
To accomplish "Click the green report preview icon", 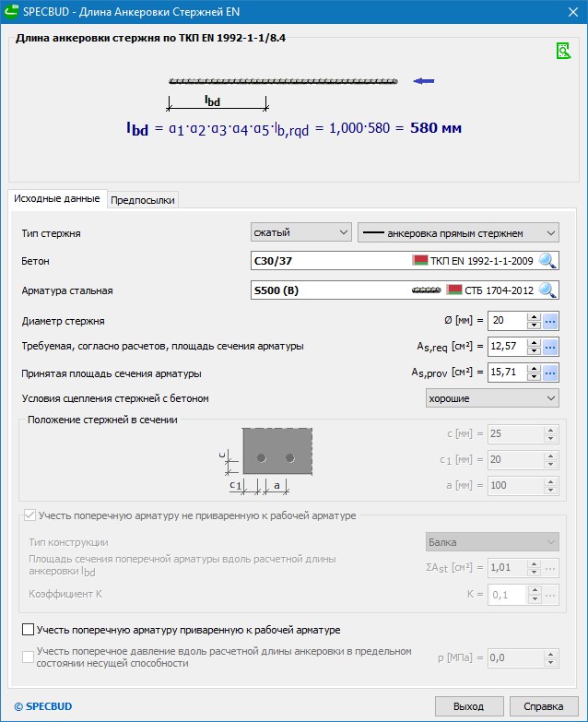I will tap(562, 51).
